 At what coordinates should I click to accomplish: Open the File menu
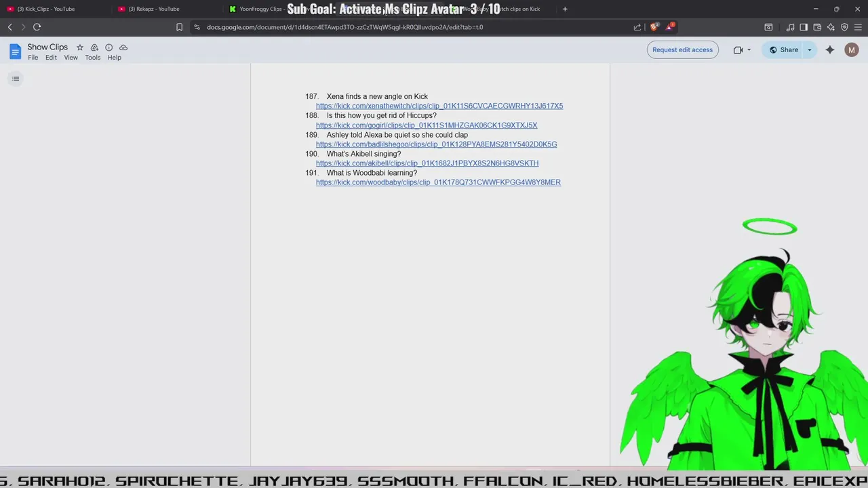coord(33,58)
